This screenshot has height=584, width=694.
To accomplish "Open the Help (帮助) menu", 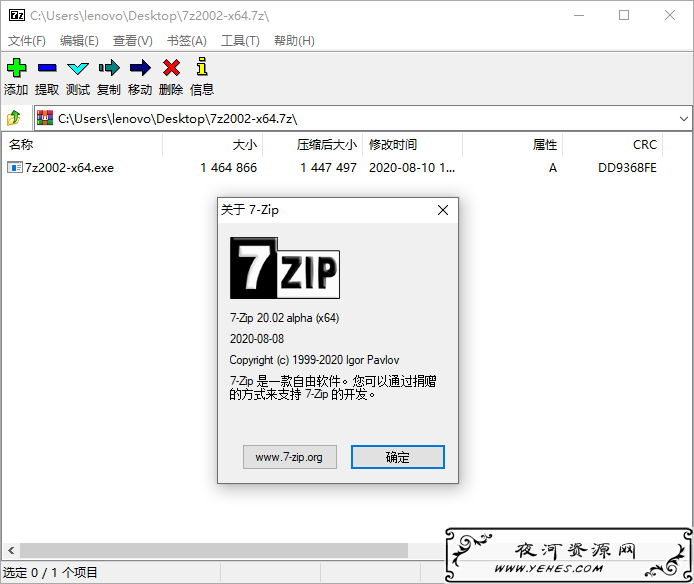I will pos(294,41).
